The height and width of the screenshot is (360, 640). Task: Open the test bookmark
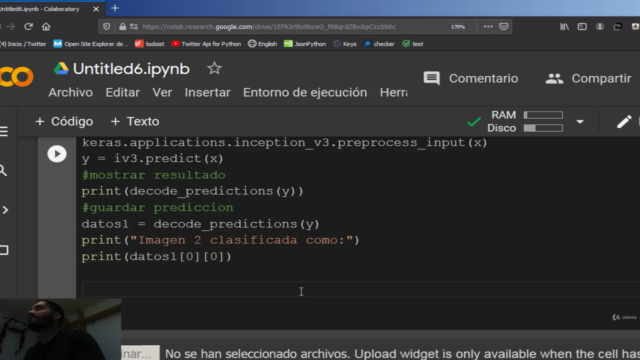click(413, 44)
